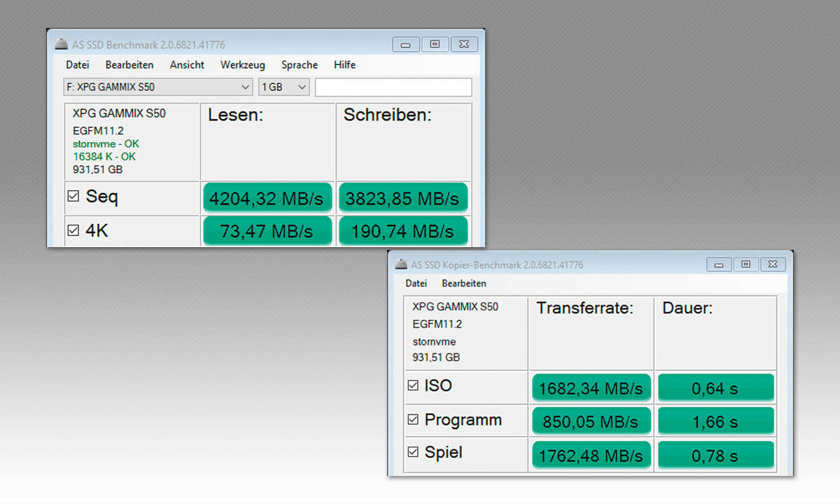The height and width of the screenshot is (504, 840).
Task: Click the ISO transfer rate 1682,34 MB/s
Action: 591,388
